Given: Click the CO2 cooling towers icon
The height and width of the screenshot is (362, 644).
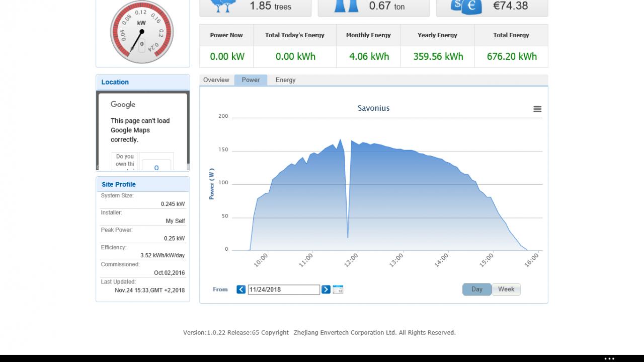Looking at the screenshot, I should pyautogui.click(x=347, y=6).
